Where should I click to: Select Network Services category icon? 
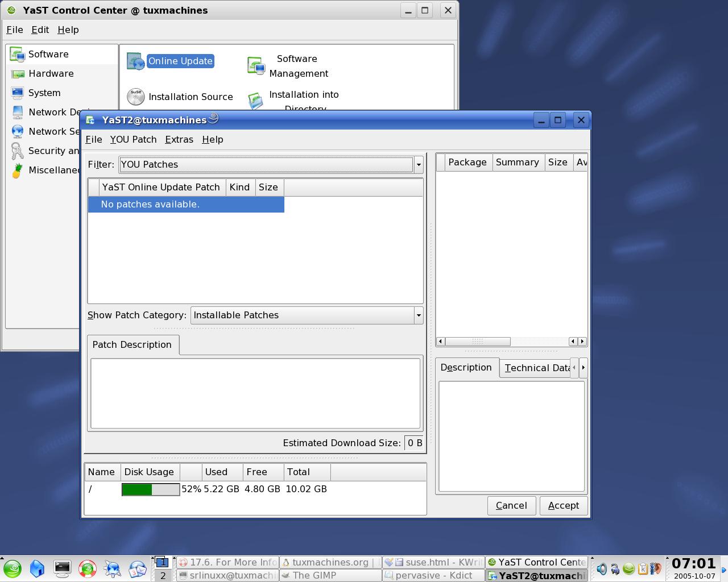[x=18, y=132]
